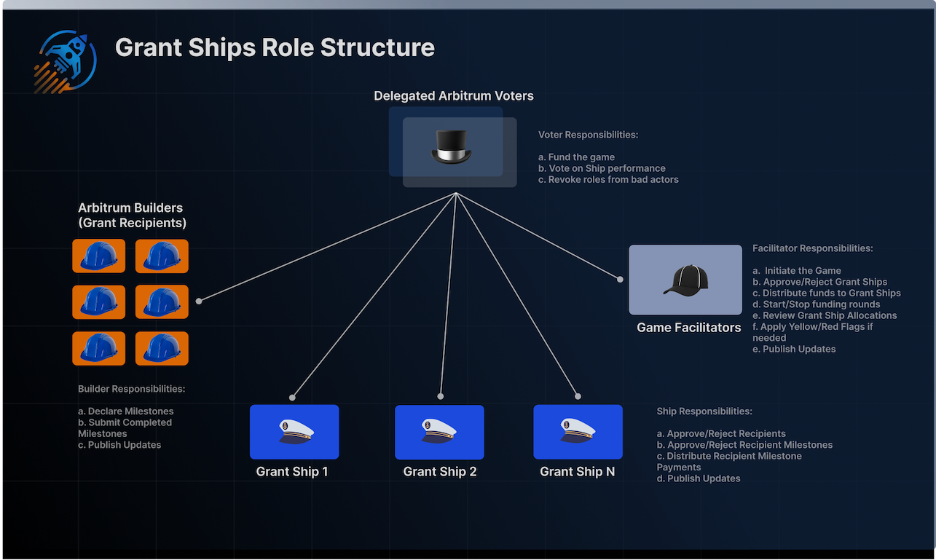Click "b. Submit Completed" text line

(x=125, y=422)
